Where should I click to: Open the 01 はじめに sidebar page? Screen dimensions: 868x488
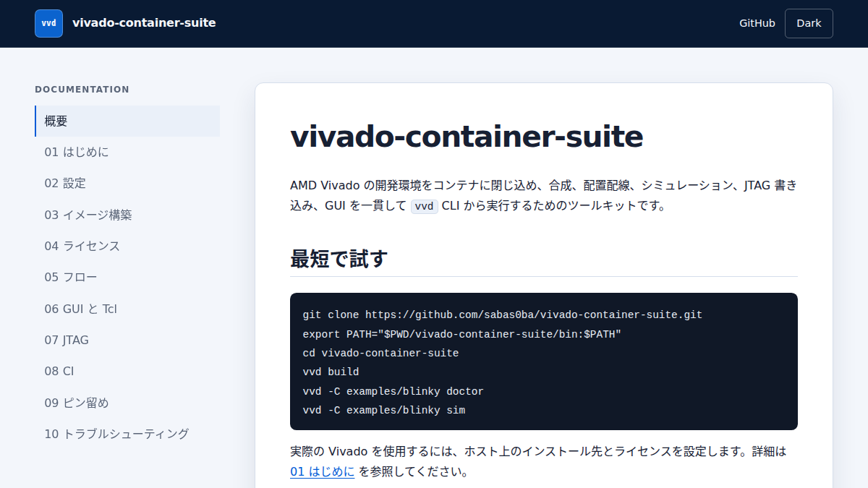pos(127,152)
